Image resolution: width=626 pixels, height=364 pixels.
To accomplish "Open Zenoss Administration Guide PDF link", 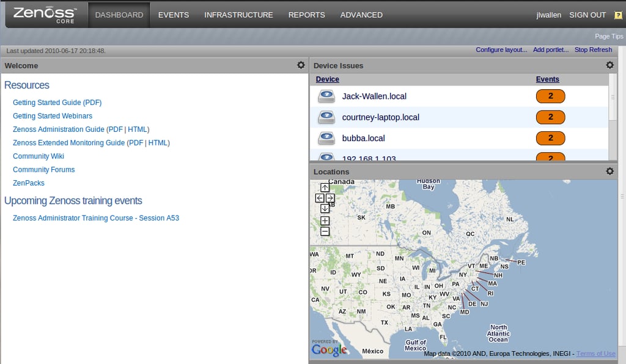I will click(116, 129).
